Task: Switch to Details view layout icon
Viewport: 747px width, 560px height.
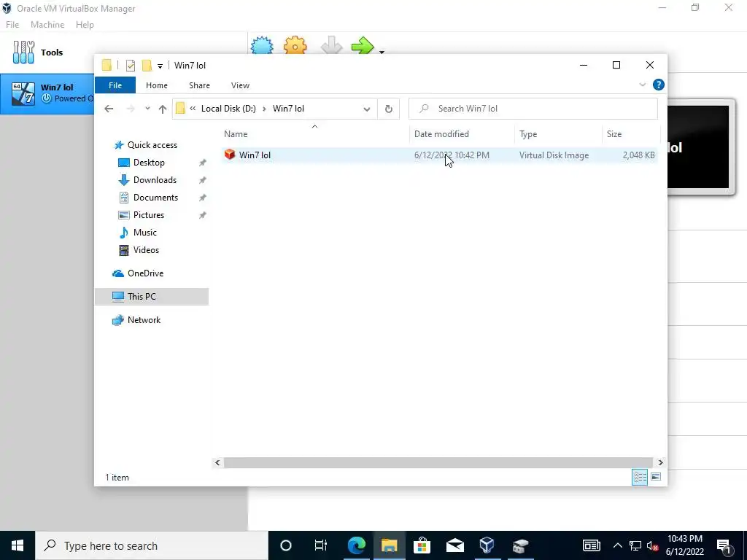Action: pos(640,477)
